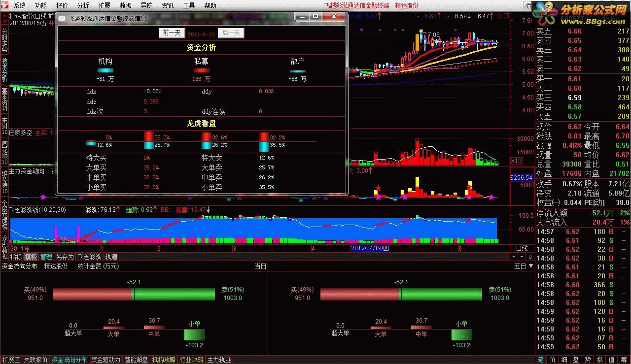631x364 pixels.
Task: Select the 值 tab at bottom right
Action: click(611, 360)
